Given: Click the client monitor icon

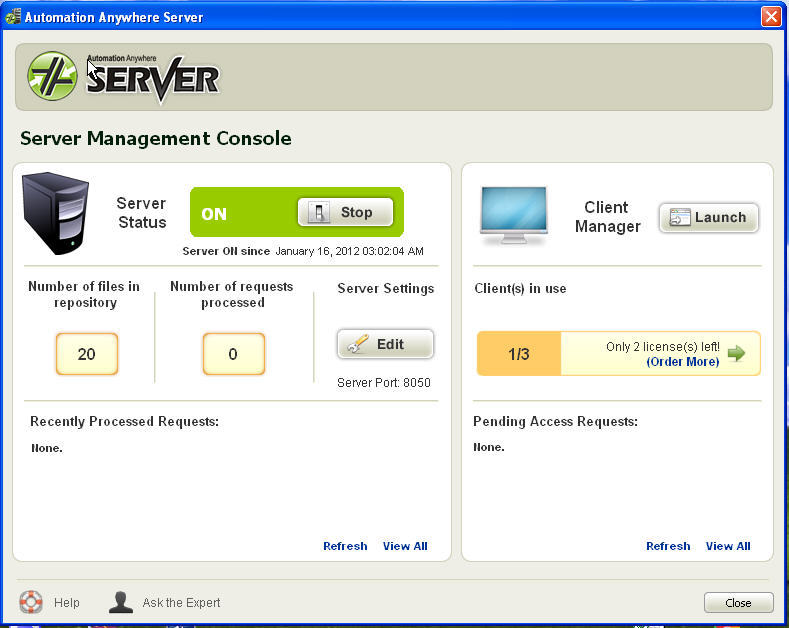Looking at the screenshot, I should [x=514, y=215].
